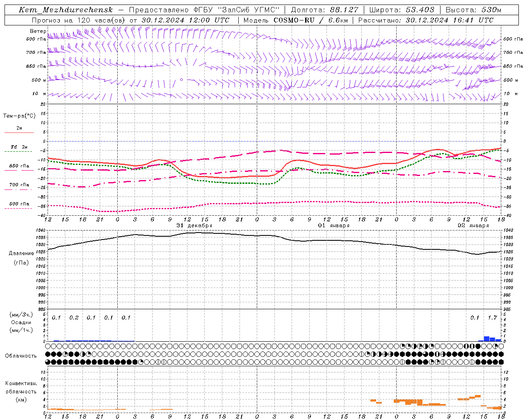Click the (мм/1ч.) precipitation unit label

click(x=21, y=330)
